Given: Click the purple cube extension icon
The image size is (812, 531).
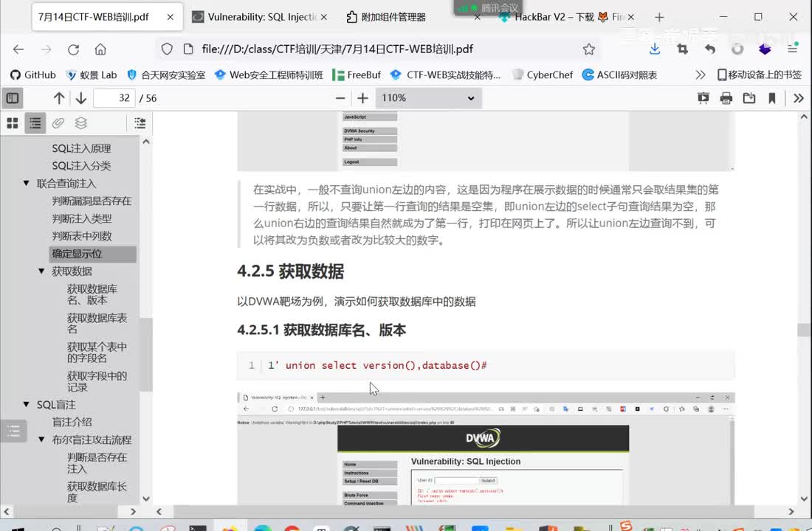Looking at the screenshot, I should [x=765, y=49].
